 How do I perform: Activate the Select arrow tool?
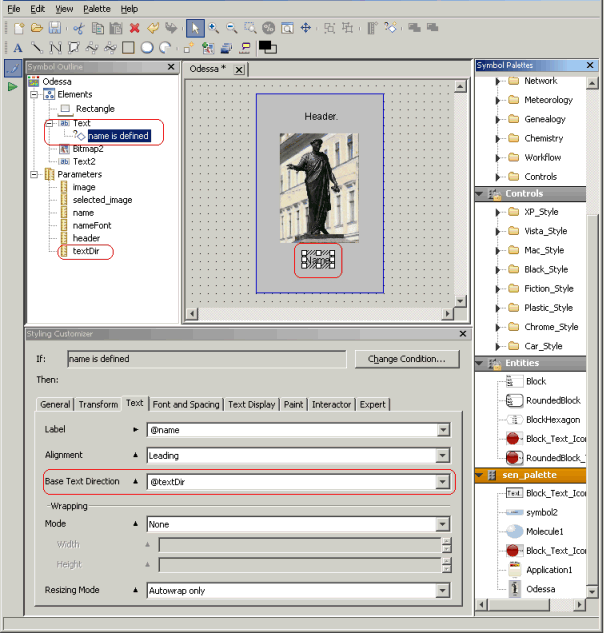pyautogui.click(x=195, y=28)
